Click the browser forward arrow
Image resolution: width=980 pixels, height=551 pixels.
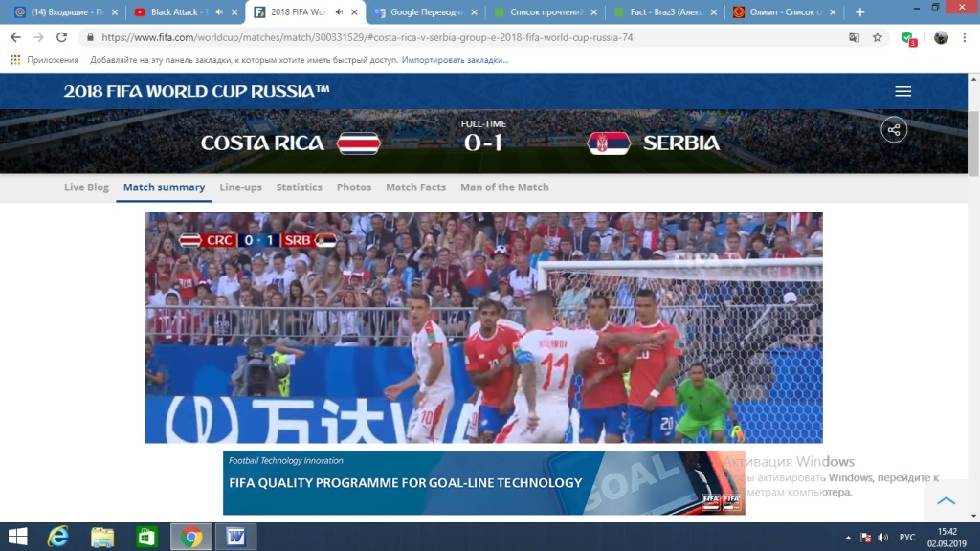(38, 37)
